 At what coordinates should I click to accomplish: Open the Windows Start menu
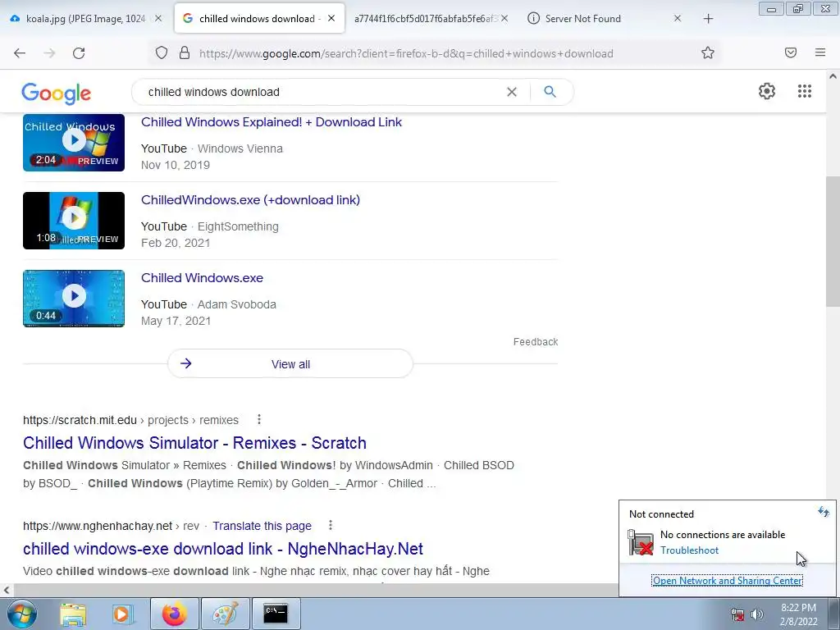pyautogui.click(x=21, y=614)
